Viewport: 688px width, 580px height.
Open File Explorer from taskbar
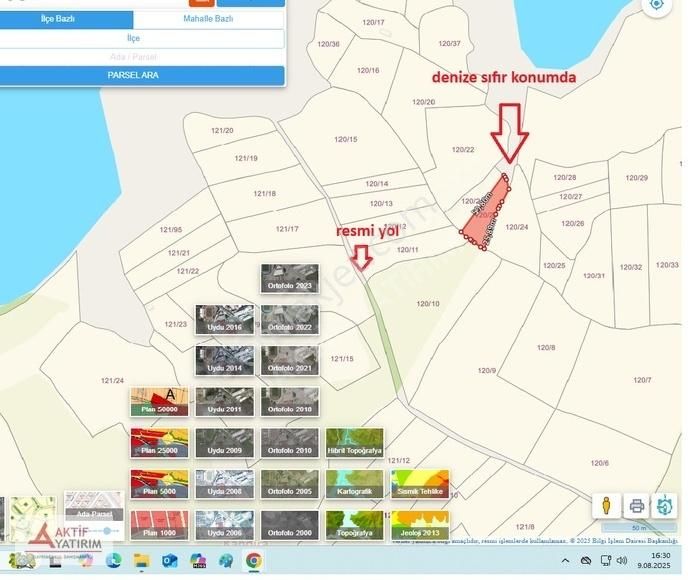tap(142, 560)
